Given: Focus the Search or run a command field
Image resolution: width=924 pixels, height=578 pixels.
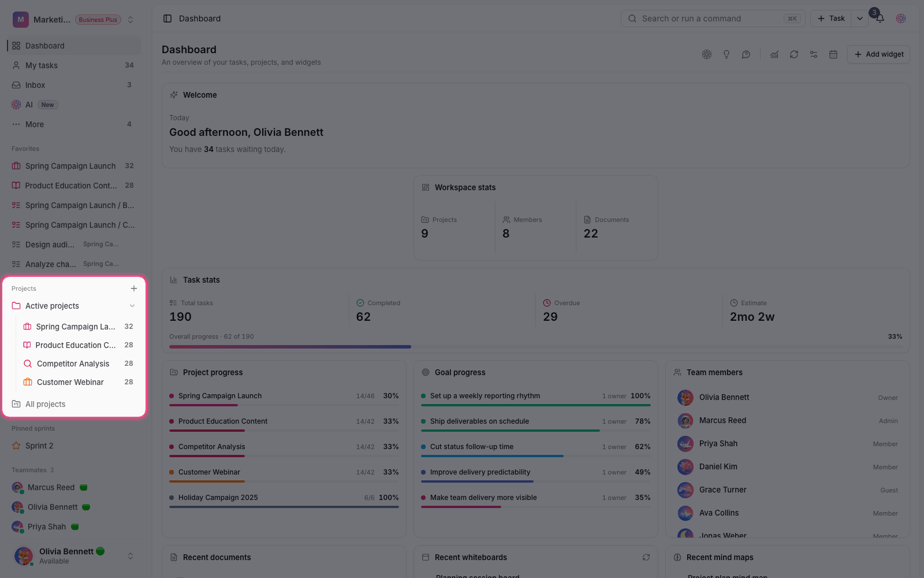Looking at the screenshot, I should tap(713, 18).
